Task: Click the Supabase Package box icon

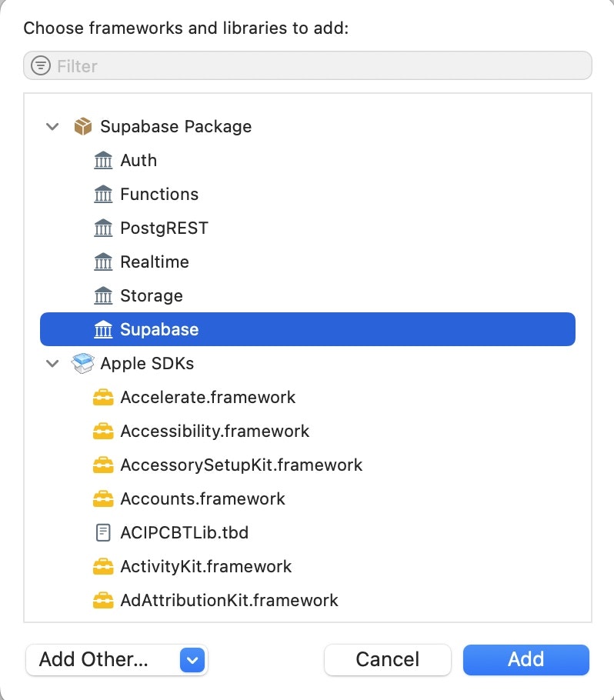Action: (82, 126)
